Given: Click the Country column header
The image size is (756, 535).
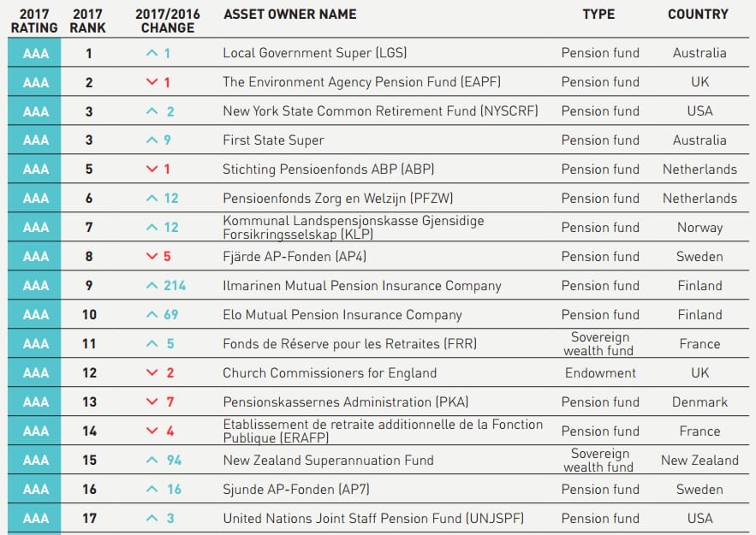Looking at the screenshot, I should coord(698,15).
